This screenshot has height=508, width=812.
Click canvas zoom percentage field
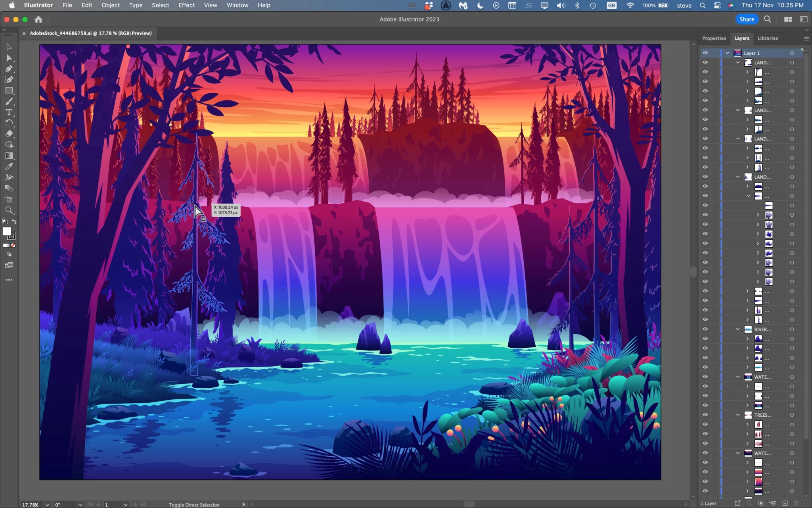pos(30,504)
